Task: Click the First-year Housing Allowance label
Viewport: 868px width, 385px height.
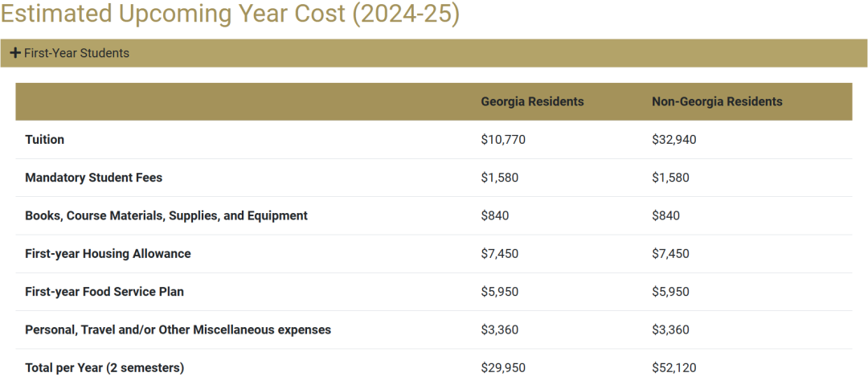Action: (x=108, y=253)
